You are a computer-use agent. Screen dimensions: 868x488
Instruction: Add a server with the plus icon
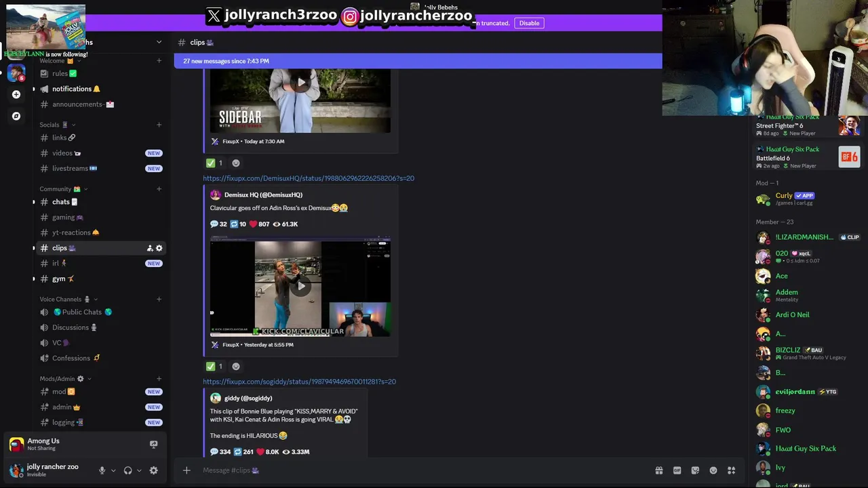click(x=16, y=94)
